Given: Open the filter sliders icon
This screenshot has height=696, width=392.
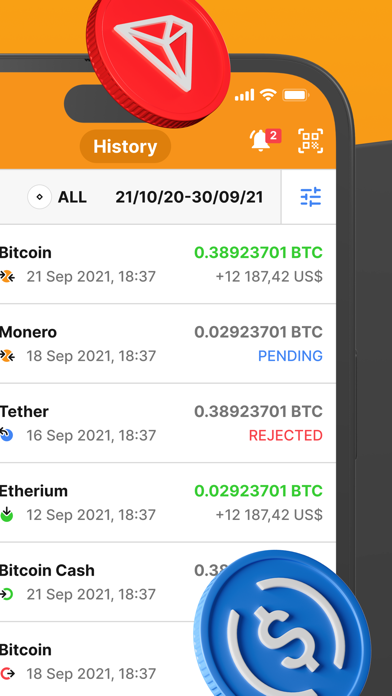Looking at the screenshot, I should click(x=310, y=197).
